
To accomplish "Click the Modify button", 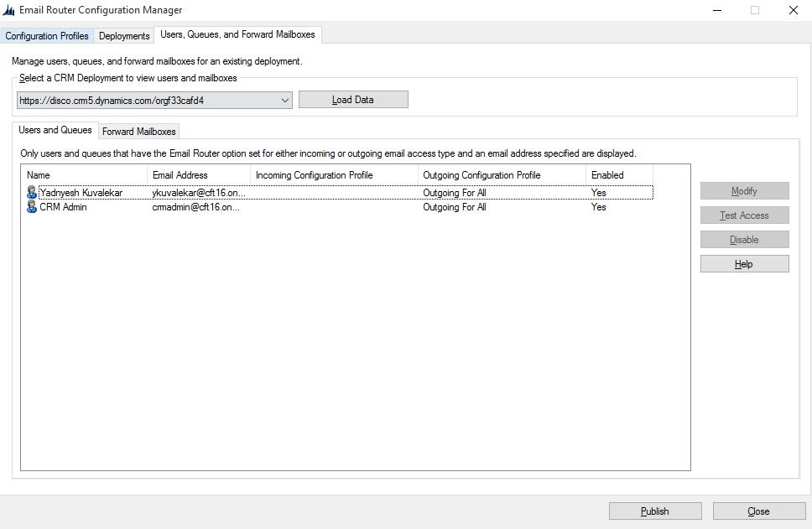I will coord(745,191).
